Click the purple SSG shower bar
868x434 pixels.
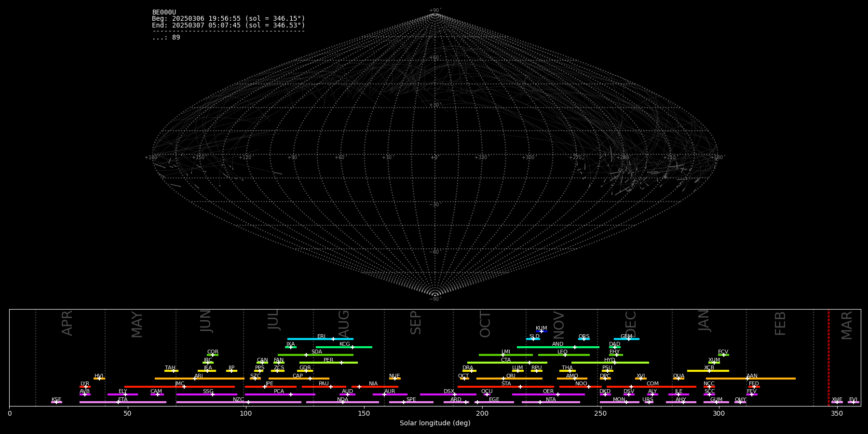(x=207, y=394)
